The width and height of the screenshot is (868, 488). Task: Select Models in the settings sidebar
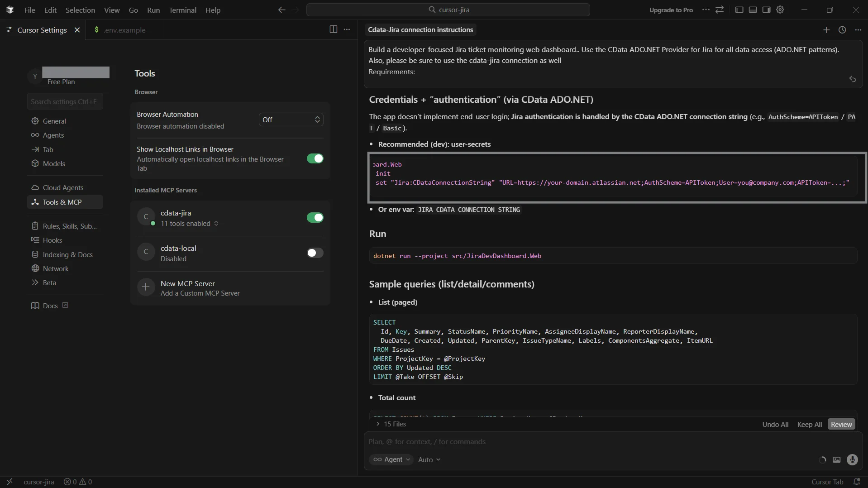click(x=54, y=163)
